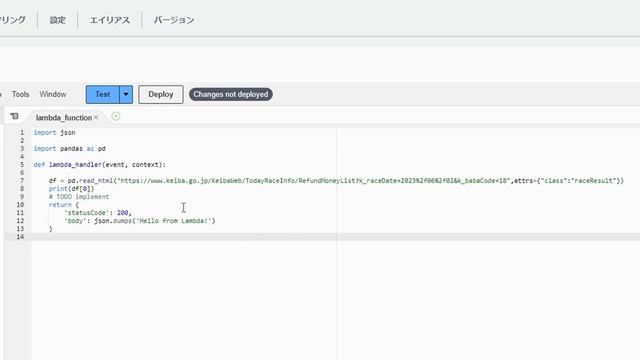This screenshot has width=640, height=360.
Task: Click the Deploy button
Action: coord(161,94)
